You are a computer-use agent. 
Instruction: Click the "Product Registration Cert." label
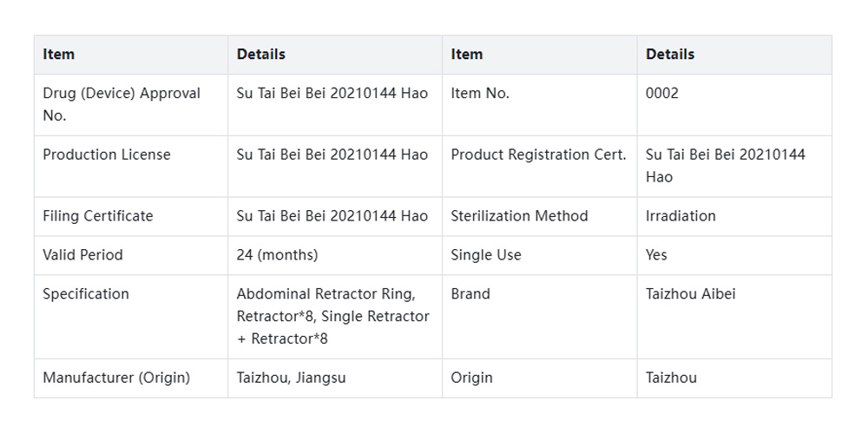point(538,155)
